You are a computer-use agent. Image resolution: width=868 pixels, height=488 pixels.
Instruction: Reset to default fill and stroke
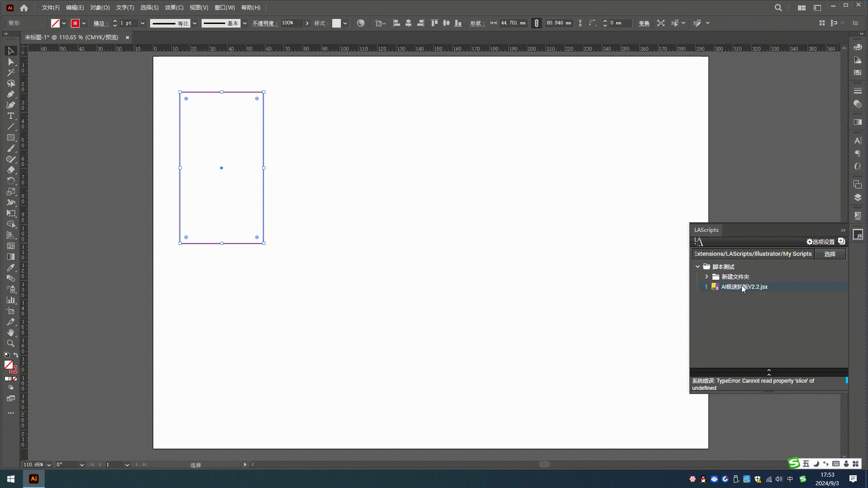7,355
